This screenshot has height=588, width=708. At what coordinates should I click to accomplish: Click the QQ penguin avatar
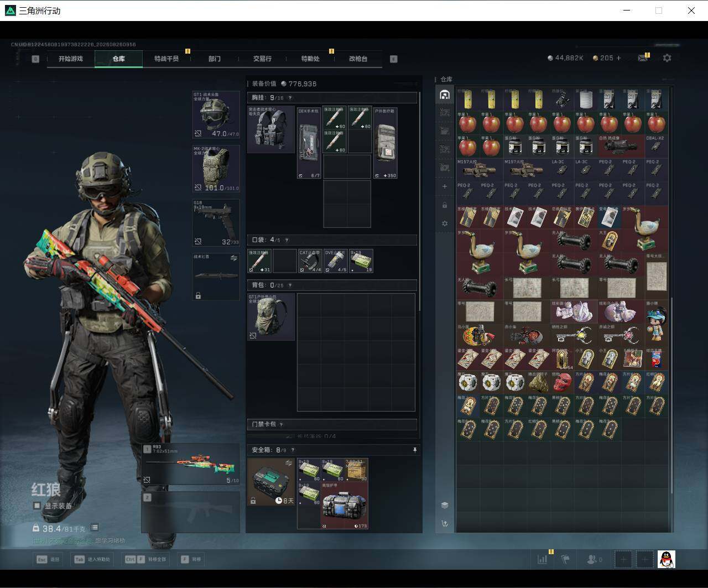667,559
